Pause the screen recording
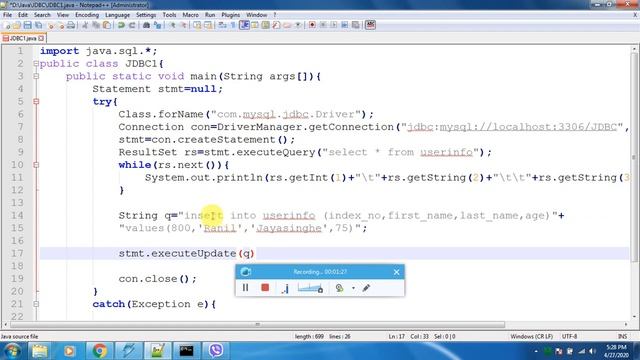The height and width of the screenshot is (360, 640). [x=245, y=288]
